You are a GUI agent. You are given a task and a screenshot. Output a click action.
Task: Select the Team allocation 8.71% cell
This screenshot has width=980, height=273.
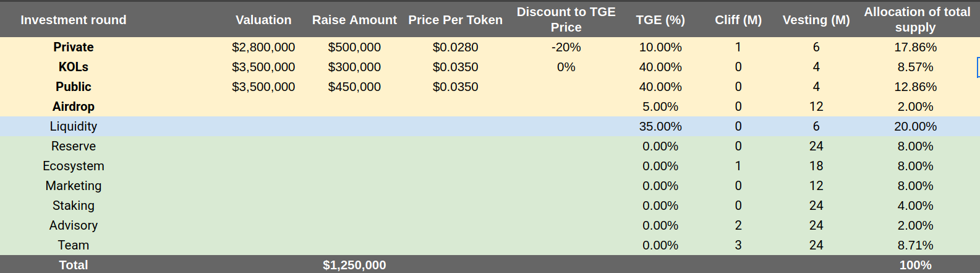(916, 245)
